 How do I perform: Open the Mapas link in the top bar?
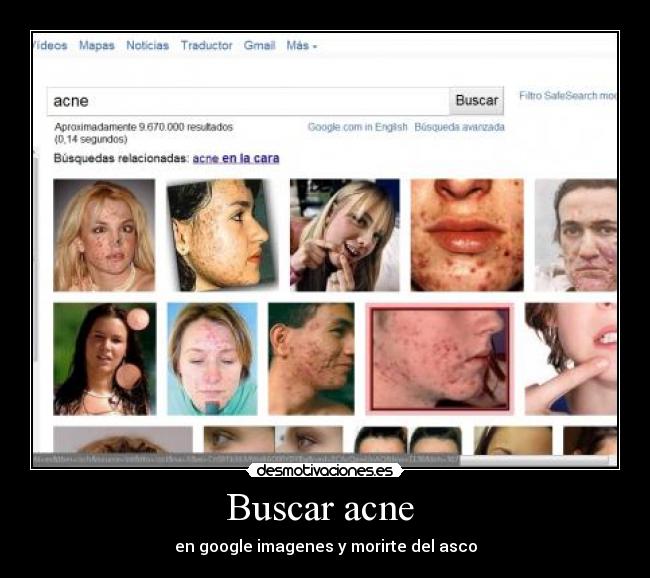click(97, 46)
